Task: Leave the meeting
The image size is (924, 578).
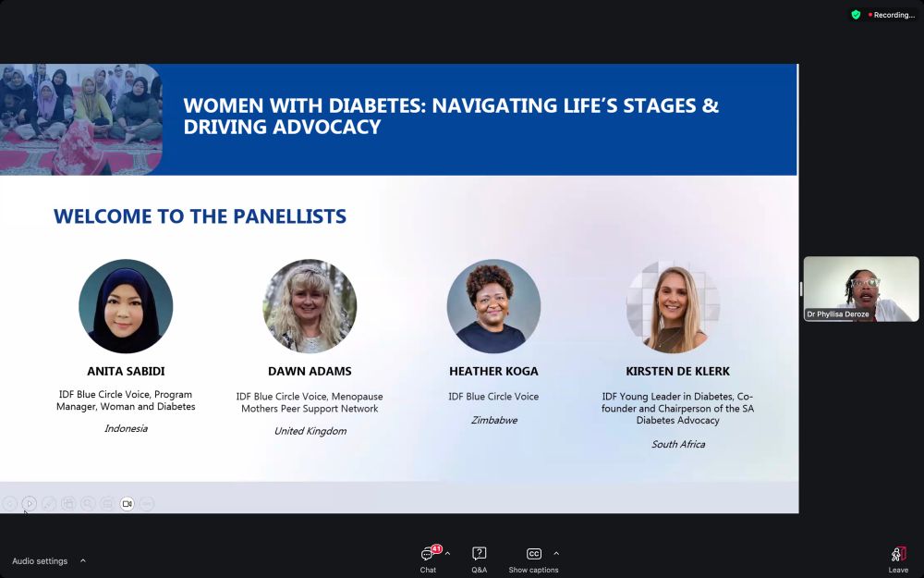Action: [x=898, y=560]
